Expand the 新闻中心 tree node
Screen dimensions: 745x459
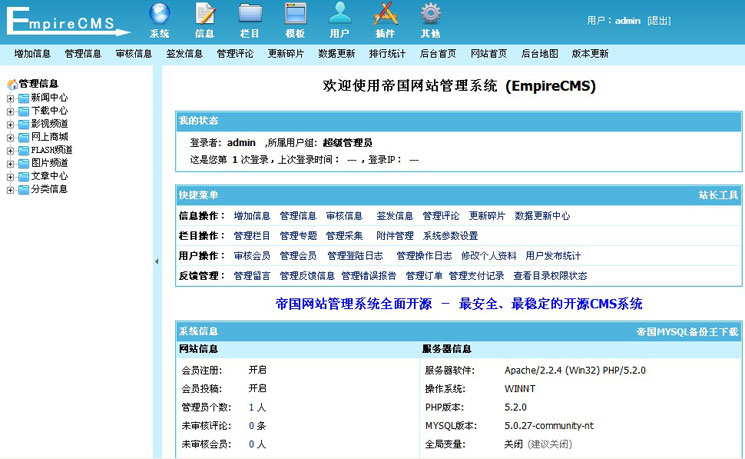10,98
